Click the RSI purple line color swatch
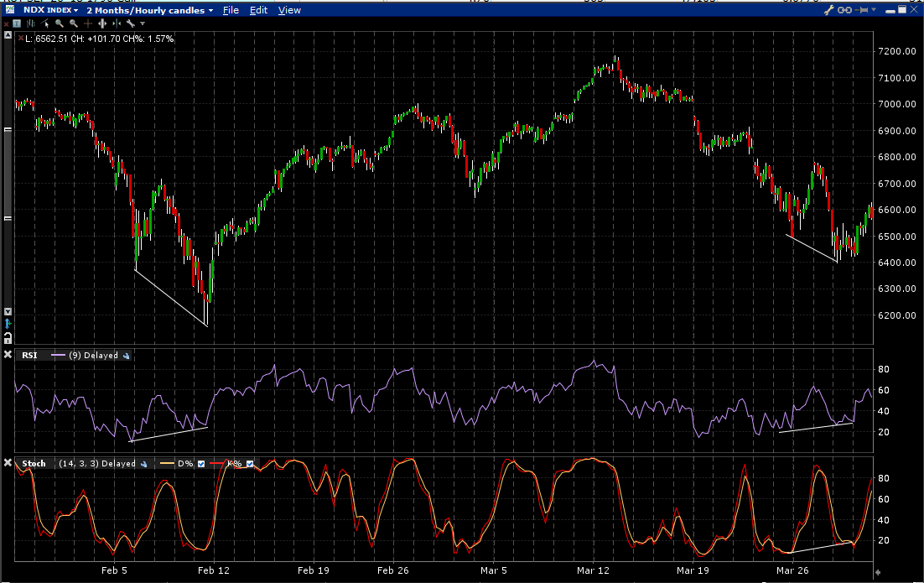The height and width of the screenshot is (583, 924). pyautogui.click(x=58, y=355)
